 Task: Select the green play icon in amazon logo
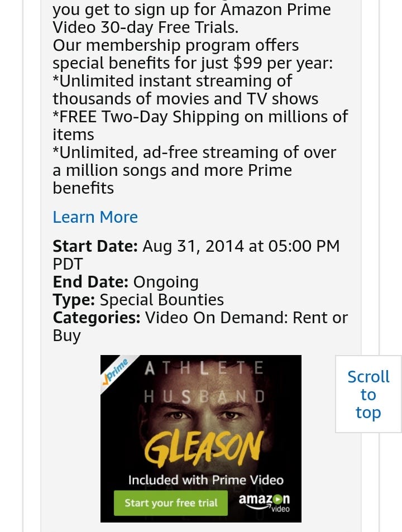tap(277, 499)
